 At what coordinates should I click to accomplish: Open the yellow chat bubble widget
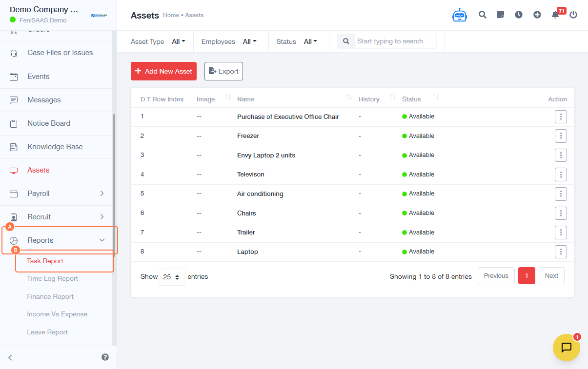click(566, 348)
